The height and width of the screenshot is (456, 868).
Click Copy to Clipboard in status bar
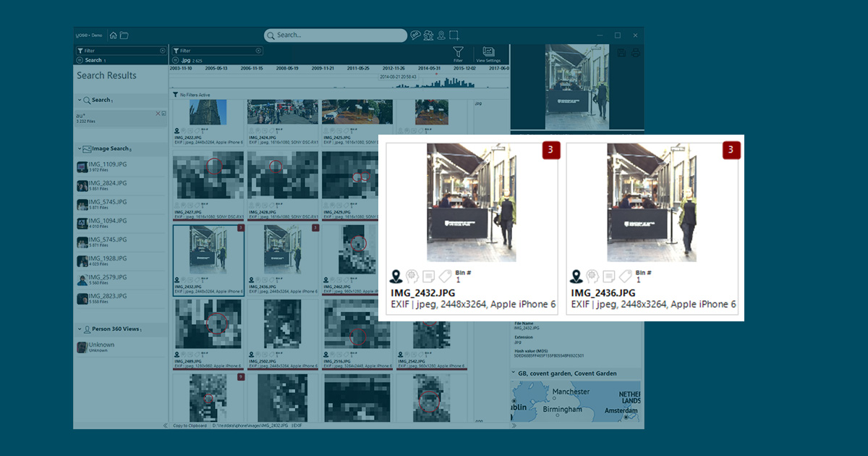pos(190,426)
